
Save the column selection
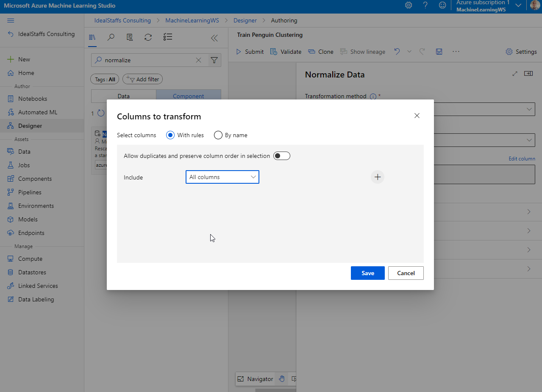tap(367, 273)
